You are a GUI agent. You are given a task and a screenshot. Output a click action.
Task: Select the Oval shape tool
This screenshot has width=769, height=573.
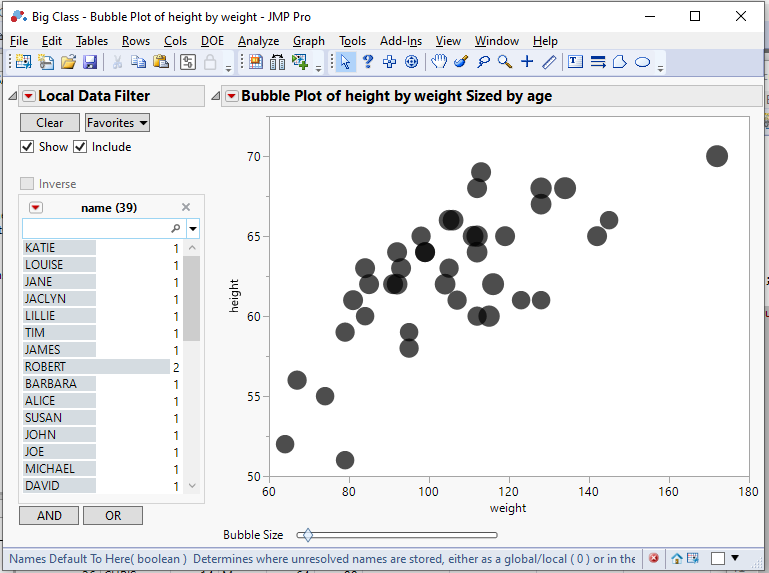tap(642, 62)
